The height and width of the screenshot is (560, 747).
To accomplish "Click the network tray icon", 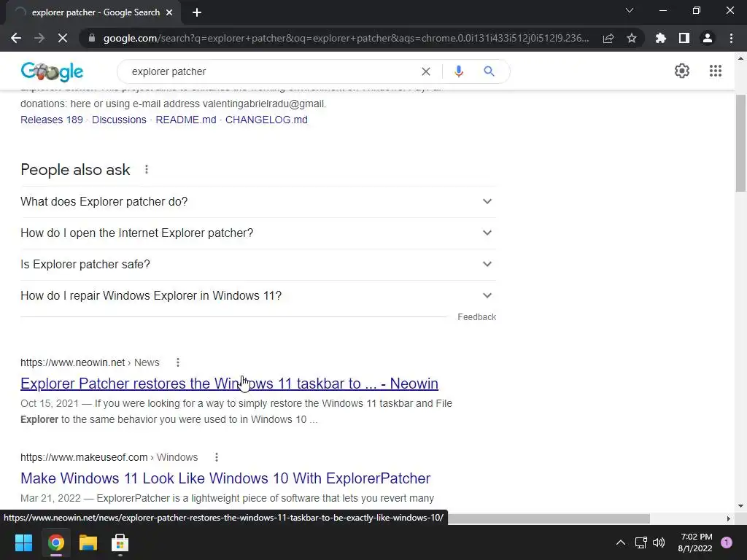I will (640, 542).
